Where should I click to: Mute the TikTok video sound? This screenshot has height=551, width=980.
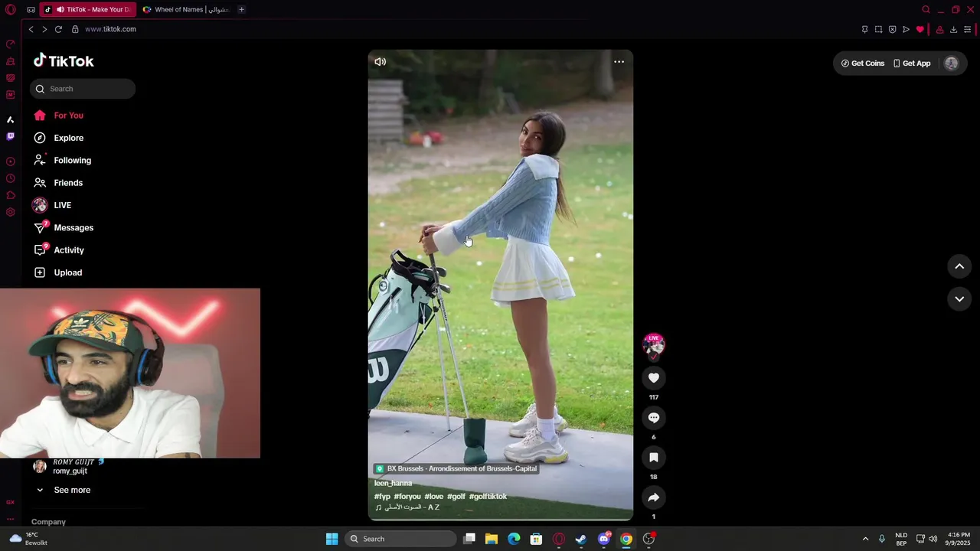(x=380, y=62)
